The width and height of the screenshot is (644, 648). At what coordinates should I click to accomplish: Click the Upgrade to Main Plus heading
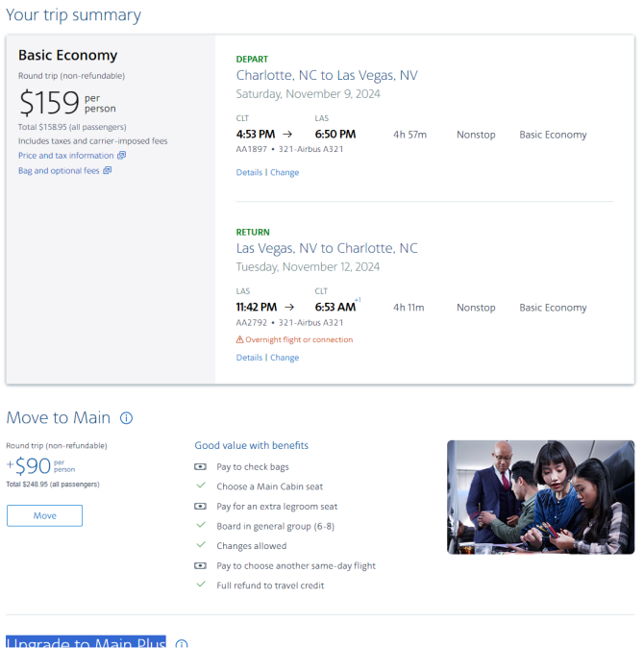pyautogui.click(x=86, y=642)
